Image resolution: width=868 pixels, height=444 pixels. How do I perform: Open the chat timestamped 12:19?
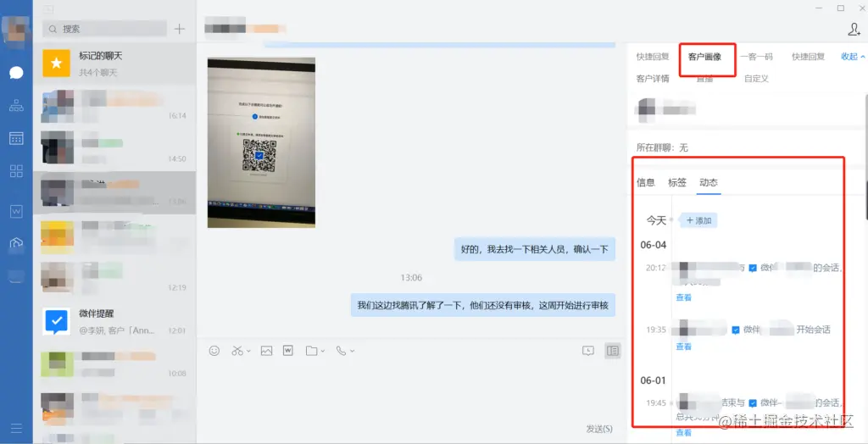click(x=114, y=278)
